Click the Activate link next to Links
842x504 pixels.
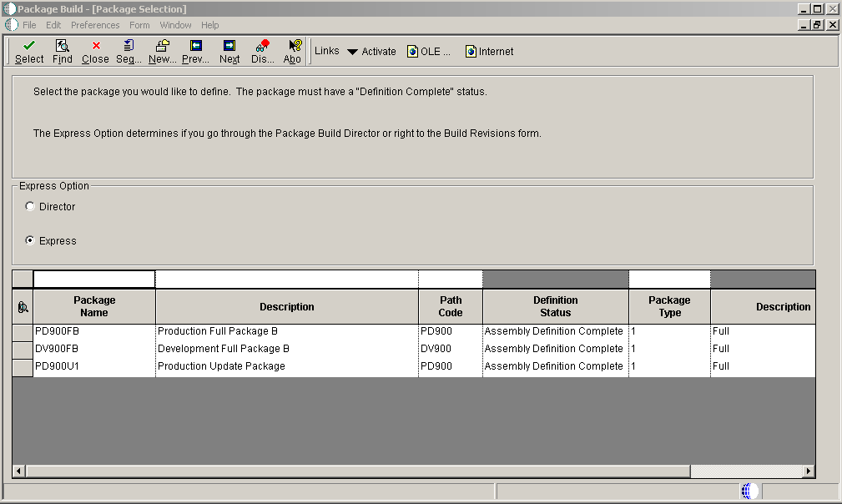pyautogui.click(x=377, y=51)
